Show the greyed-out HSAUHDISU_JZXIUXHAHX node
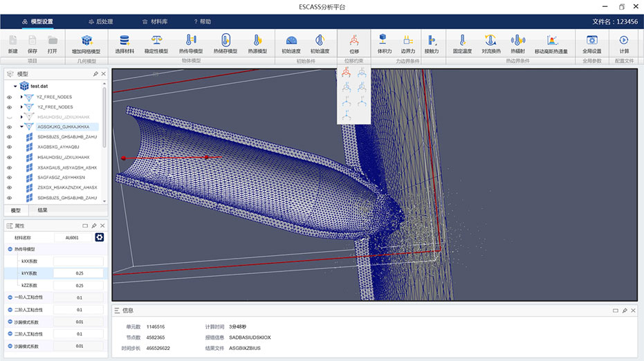644x361 pixels. pos(10,118)
